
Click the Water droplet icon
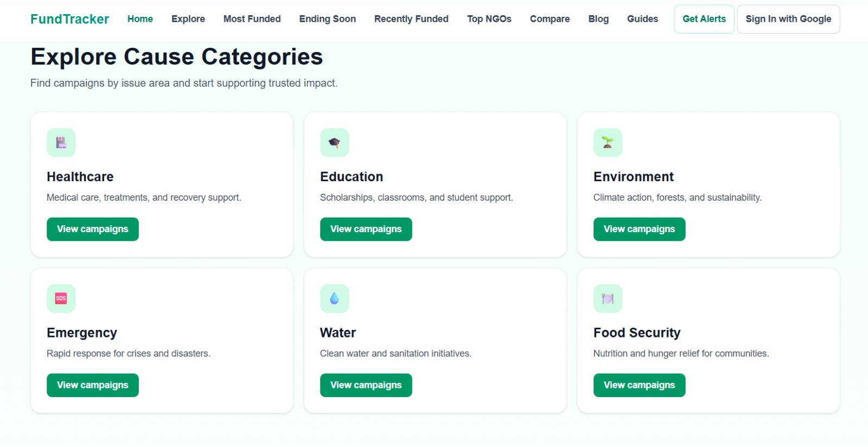click(334, 298)
